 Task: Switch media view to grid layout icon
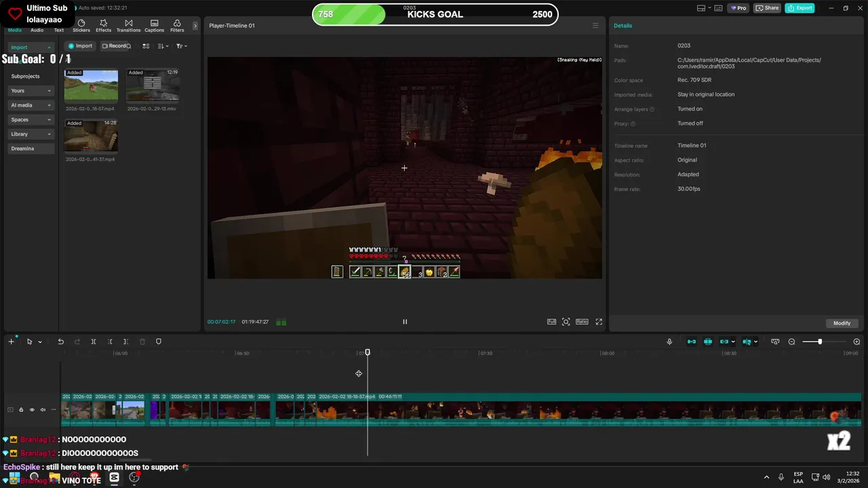coord(146,46)
